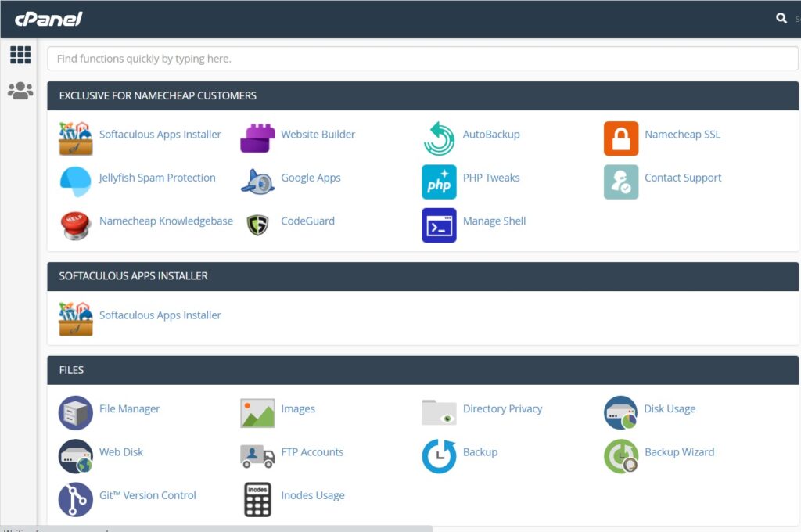The width and height of the screenshot is (801, 532).
Task: Open the CodeGuard link
Action: point(307,221)
